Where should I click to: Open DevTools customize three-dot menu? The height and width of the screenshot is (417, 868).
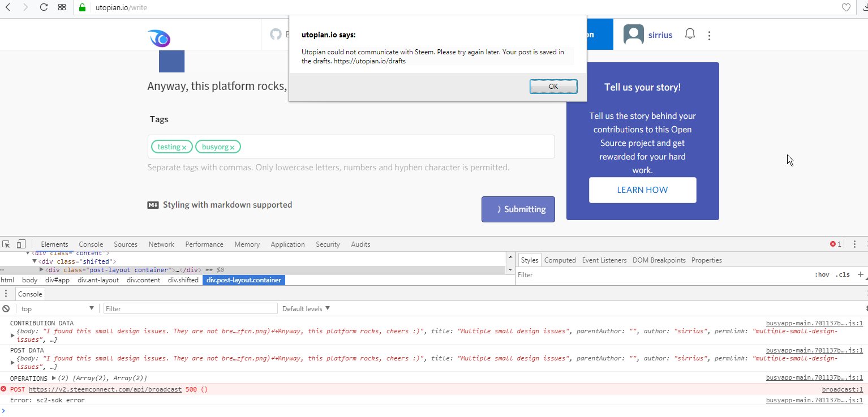pyautogui.click(x=854, y=244)
